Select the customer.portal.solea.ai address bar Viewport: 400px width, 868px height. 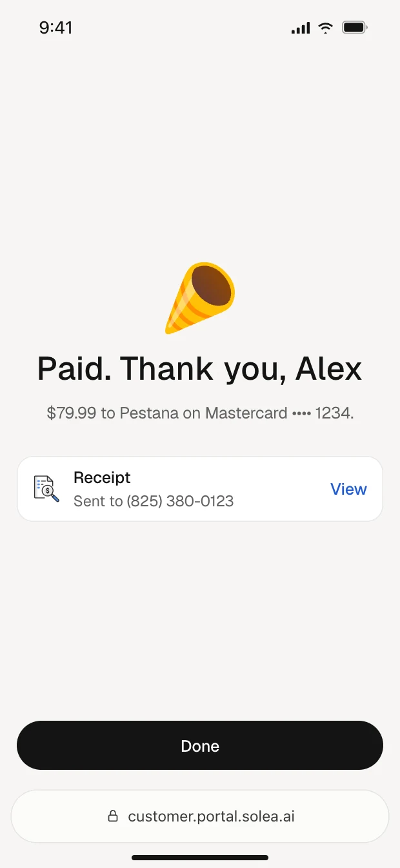(x=200, y=816)
